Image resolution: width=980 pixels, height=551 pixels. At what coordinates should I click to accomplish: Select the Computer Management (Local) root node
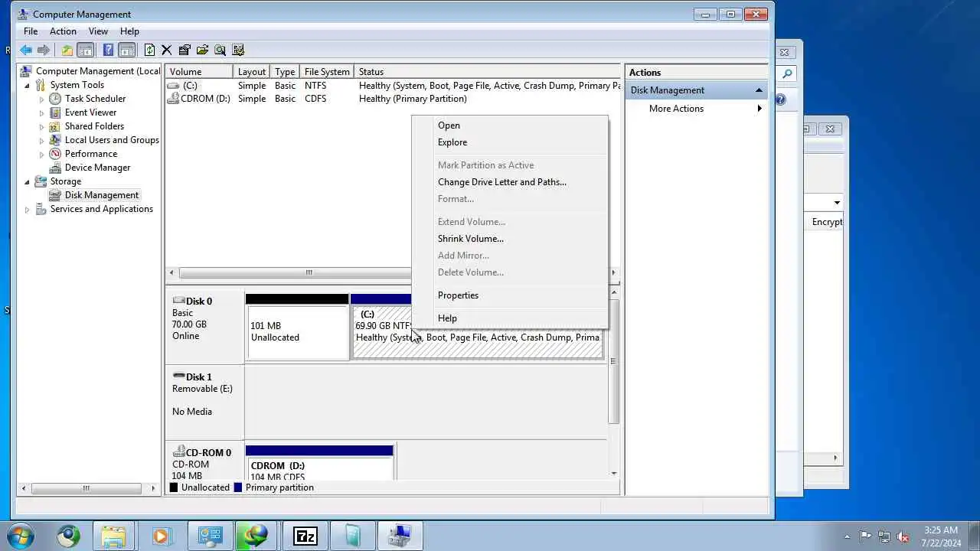(x=98, y=71)
